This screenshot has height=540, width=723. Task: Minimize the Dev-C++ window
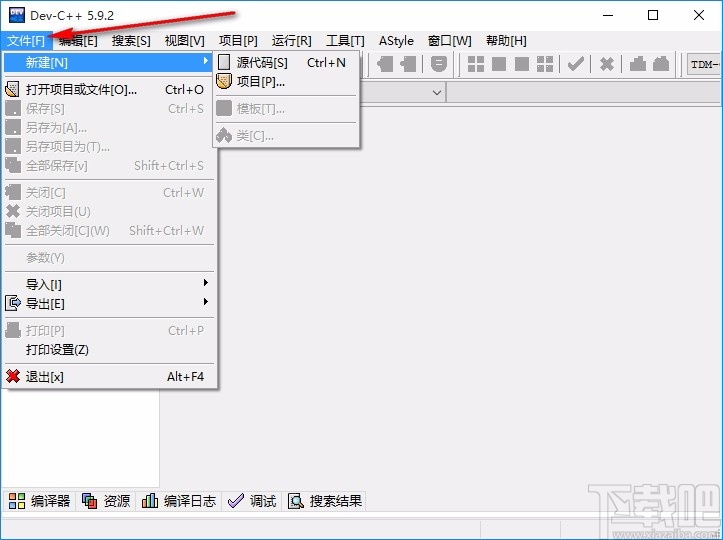[x=608, y=15]
